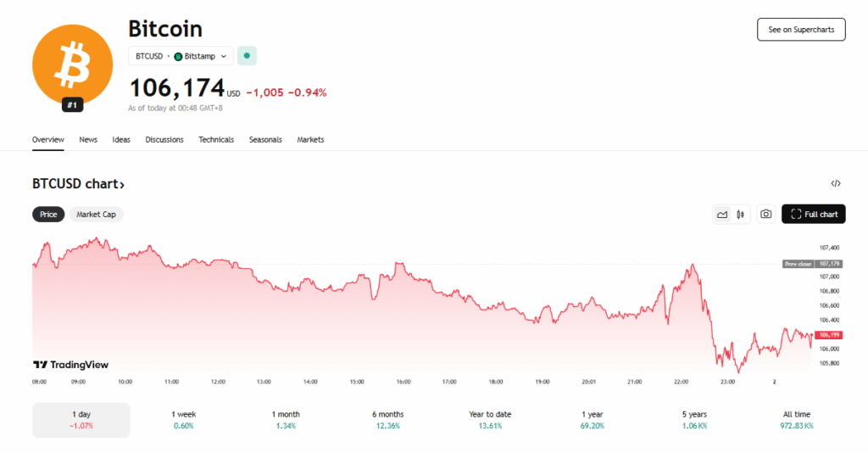Open the BTCUSD chart heading link
The height and width of the screenshot is (453, 868).
point(78,184)
